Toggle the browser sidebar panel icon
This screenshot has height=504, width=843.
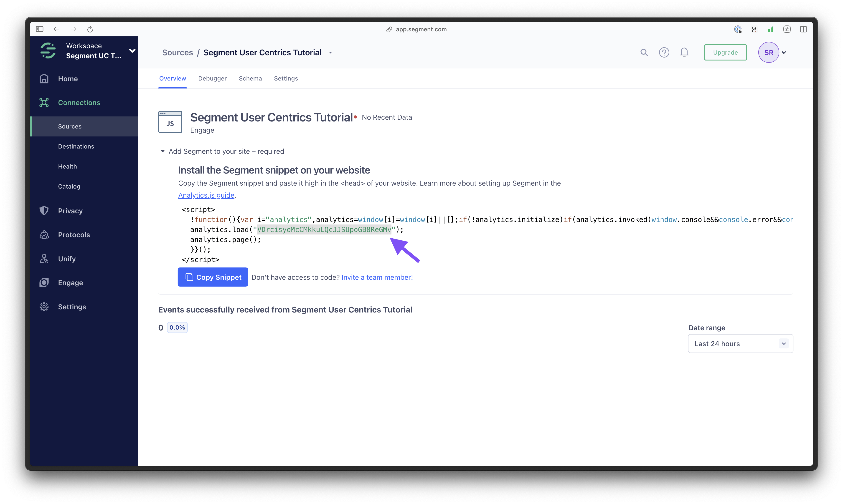pos(40,29)
